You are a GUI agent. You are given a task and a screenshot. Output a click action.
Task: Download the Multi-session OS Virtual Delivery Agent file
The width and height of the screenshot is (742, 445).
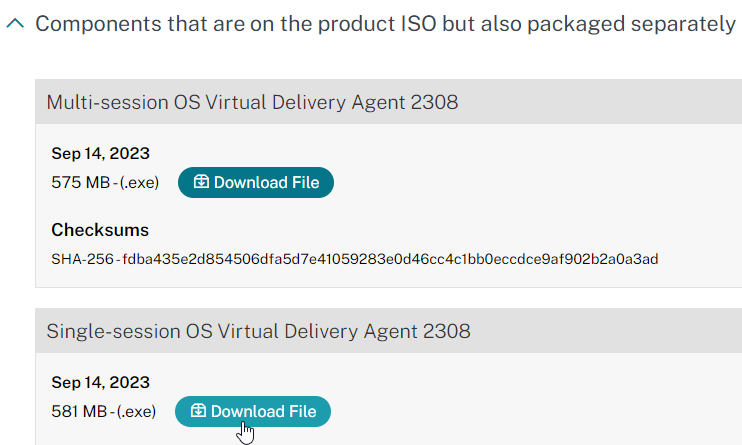(256, 182)
